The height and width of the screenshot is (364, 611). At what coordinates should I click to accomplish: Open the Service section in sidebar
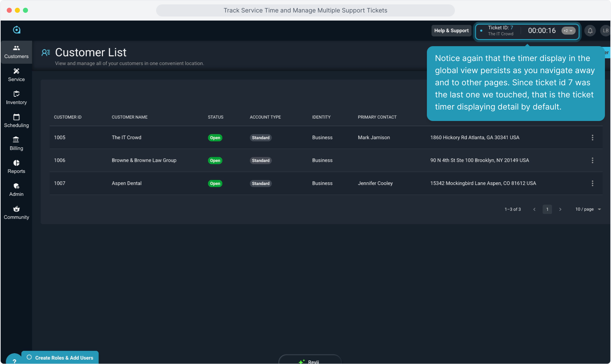(x=16, y=75)
